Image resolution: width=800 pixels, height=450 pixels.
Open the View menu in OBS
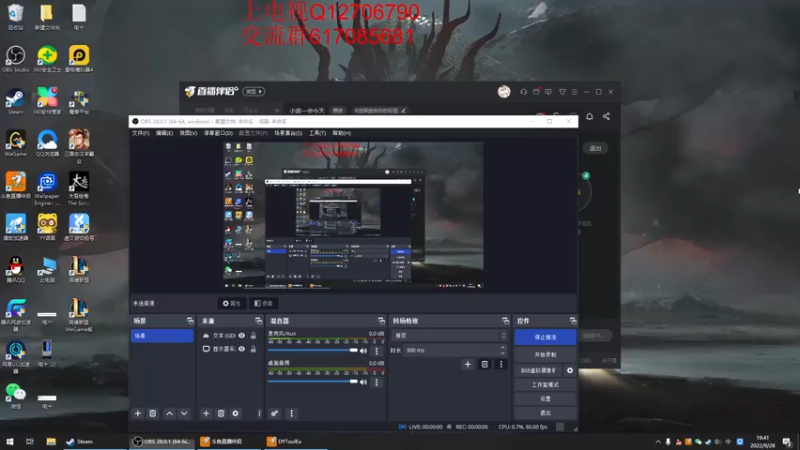click(188, 133)
